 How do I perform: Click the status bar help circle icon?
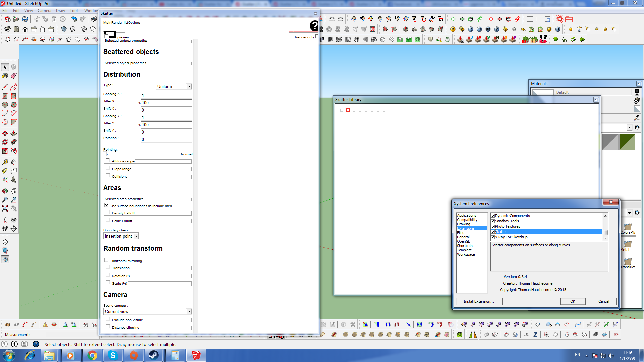click(x=36, y=344)
